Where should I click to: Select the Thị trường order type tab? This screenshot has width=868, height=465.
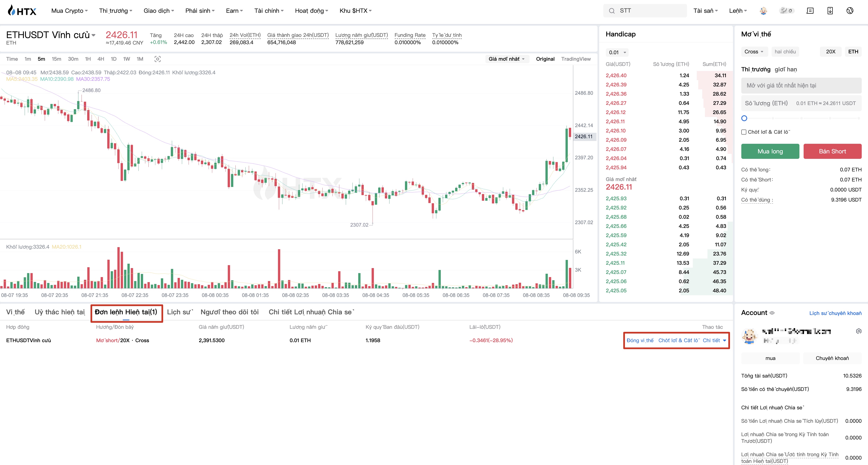(x=756, y=69)
